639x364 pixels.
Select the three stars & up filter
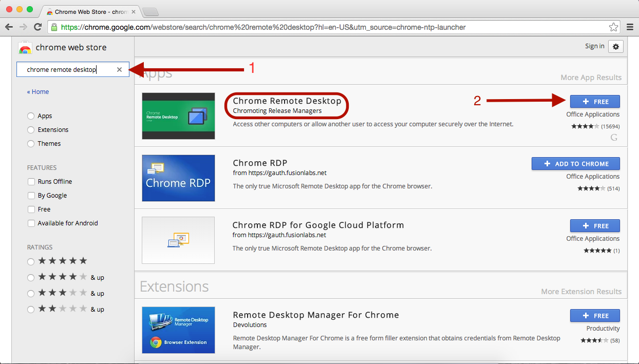(x=31, y=294)
